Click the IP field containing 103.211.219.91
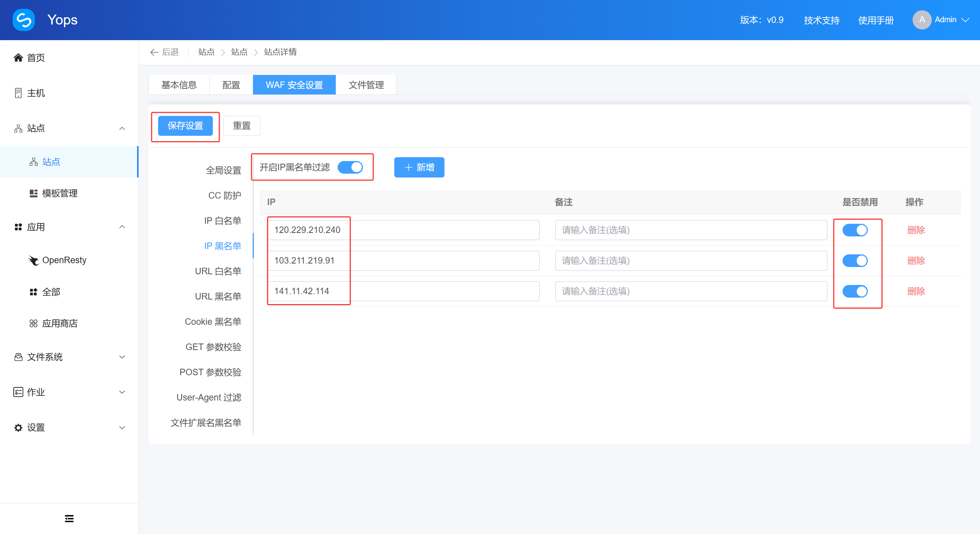The height and width of the screenshot is (534, 980). [403, 260]
